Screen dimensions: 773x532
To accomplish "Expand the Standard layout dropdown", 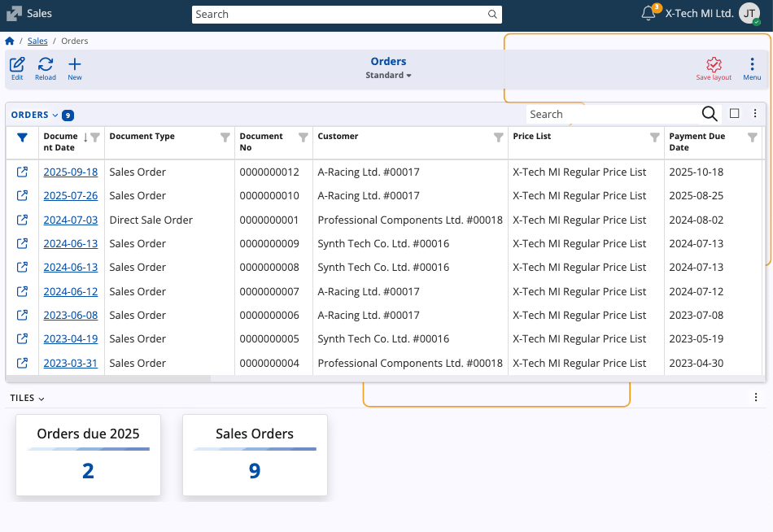I will coord(388,75).
